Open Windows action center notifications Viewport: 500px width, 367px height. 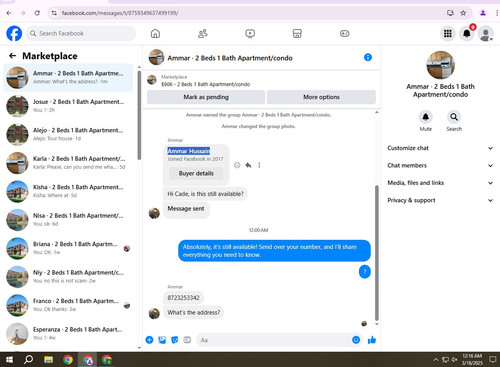pos(492,359)
